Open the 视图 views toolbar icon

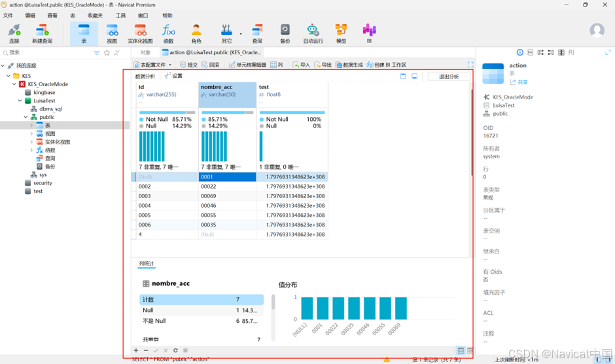(112, 34)
